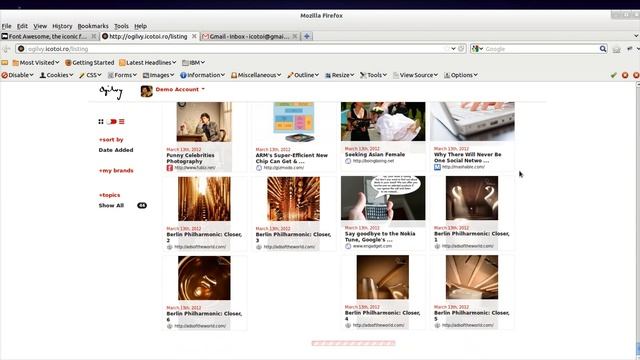Click Show All topics

111,205
